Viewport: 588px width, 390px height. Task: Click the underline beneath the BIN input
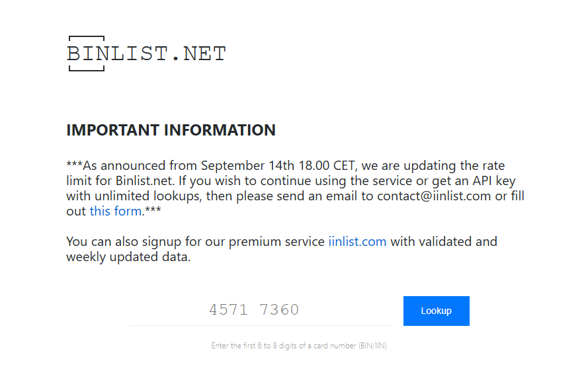(x=261, y=325)
